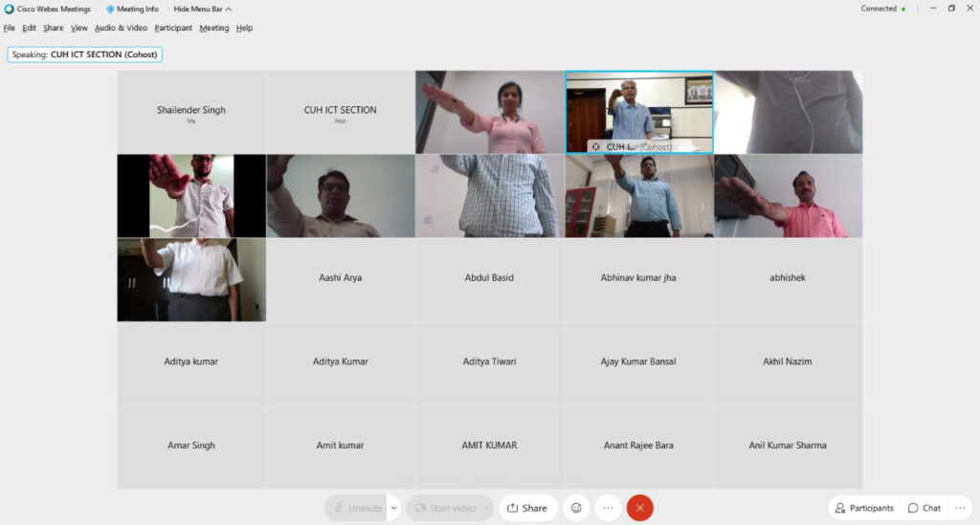Image resolution: width=980 pixels, height=525 pixels.
Task: Click the Cisco Webex Meetings logo icon
Action: tap(9, 9)
